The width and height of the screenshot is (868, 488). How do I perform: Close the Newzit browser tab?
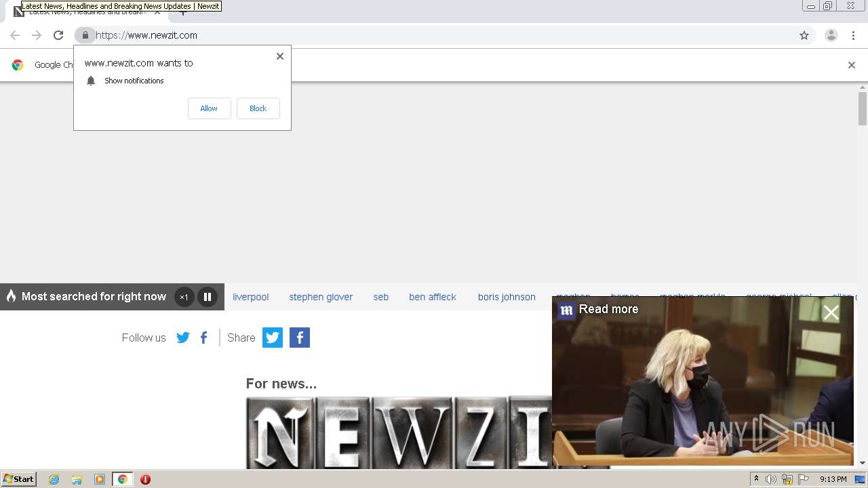(157, 12)
